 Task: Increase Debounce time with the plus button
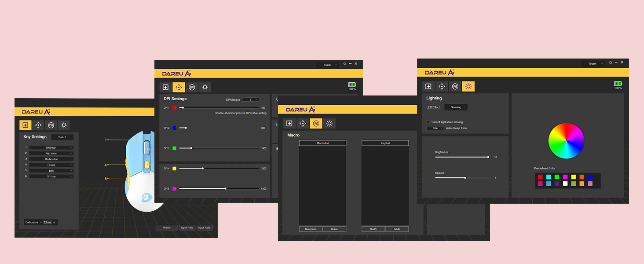54,222
